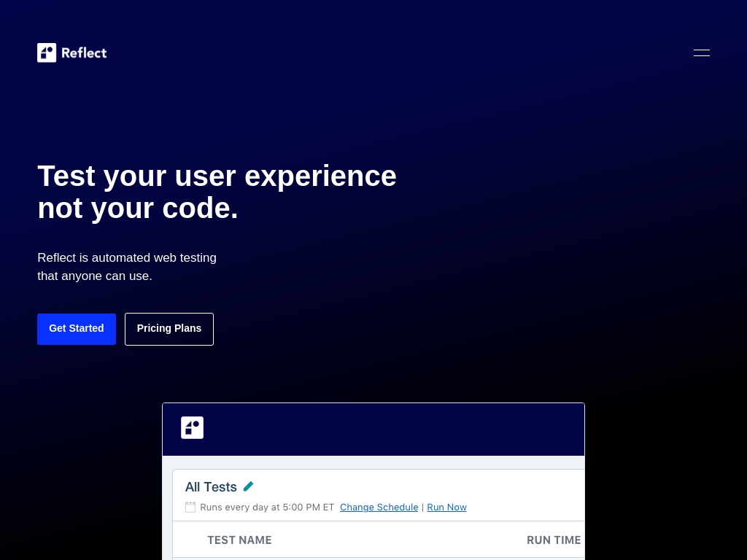Image resolution: width=747 pixels, height=560 pixels.
Task: Click the TEST NAME column header
Action: pos(239,540)
